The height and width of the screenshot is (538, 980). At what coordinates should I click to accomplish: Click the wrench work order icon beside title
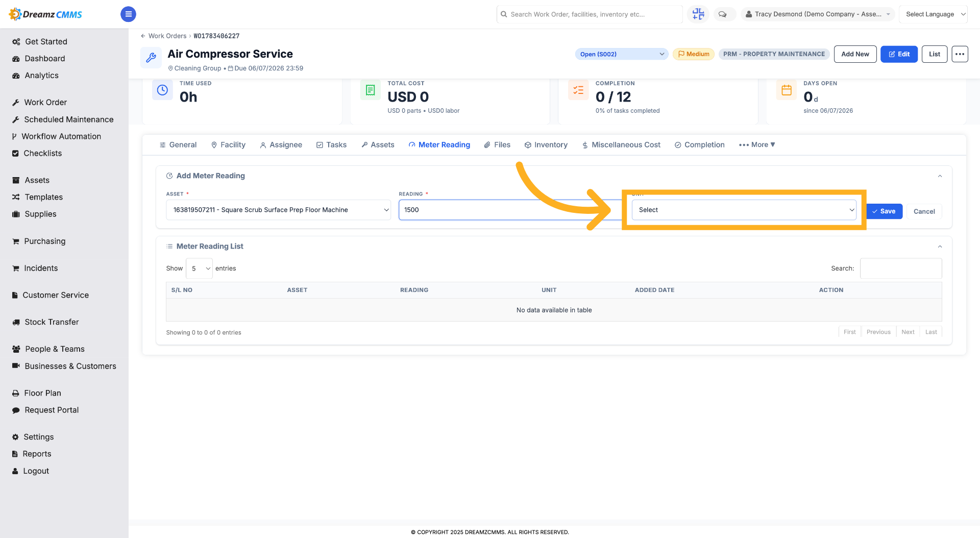151,58
